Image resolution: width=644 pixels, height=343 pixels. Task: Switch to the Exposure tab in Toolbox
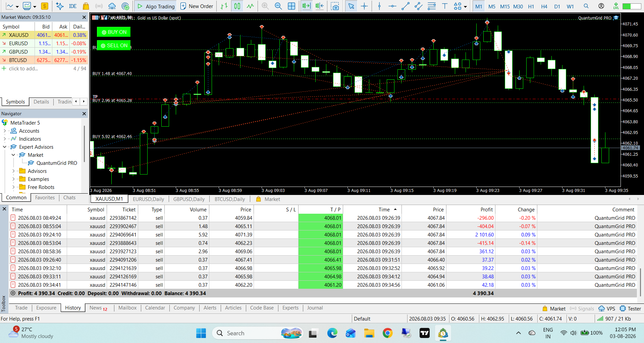[x=46, y=308]
